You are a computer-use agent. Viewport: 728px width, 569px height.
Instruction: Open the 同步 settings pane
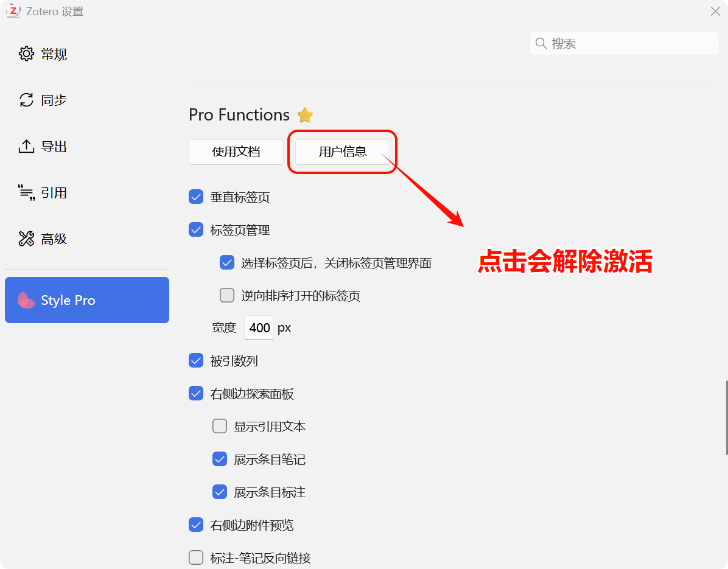coord(87,100)
